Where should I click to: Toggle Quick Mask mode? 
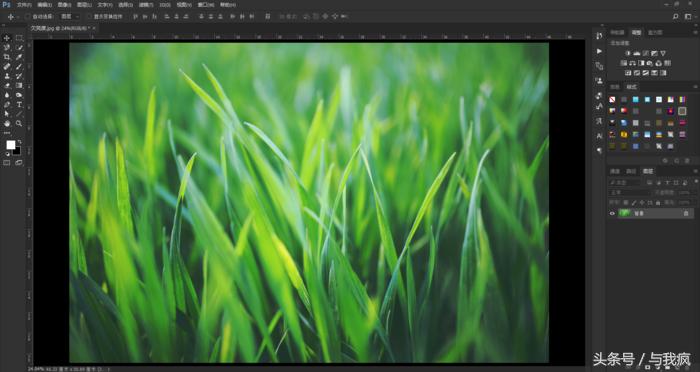7,163
